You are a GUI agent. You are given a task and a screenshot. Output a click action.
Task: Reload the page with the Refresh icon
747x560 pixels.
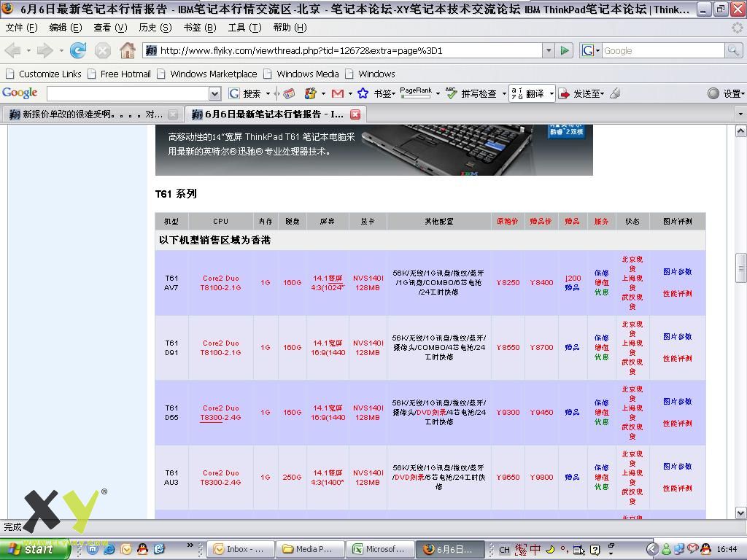77,50
